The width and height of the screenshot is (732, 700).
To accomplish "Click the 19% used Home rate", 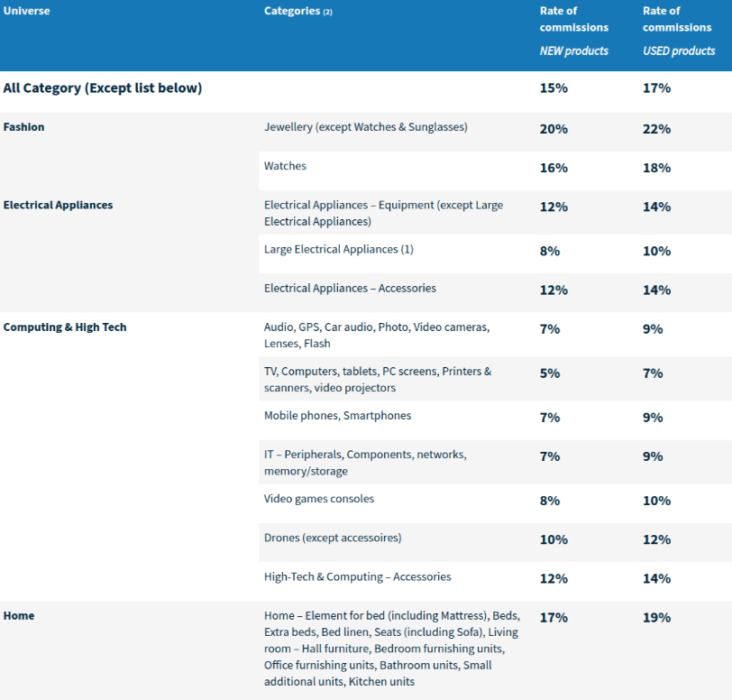I will pos(656,618).
